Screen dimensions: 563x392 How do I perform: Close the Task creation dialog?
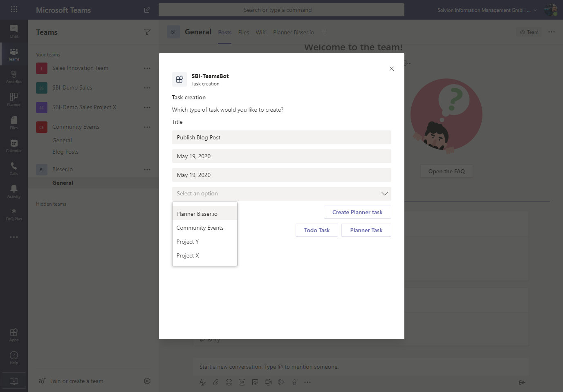[392, 69]
